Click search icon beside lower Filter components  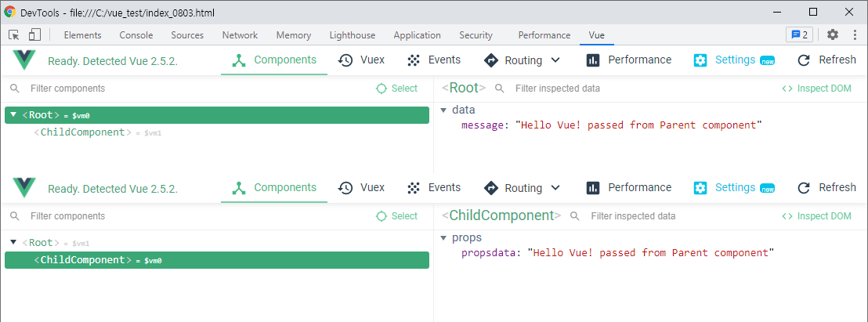15,216
